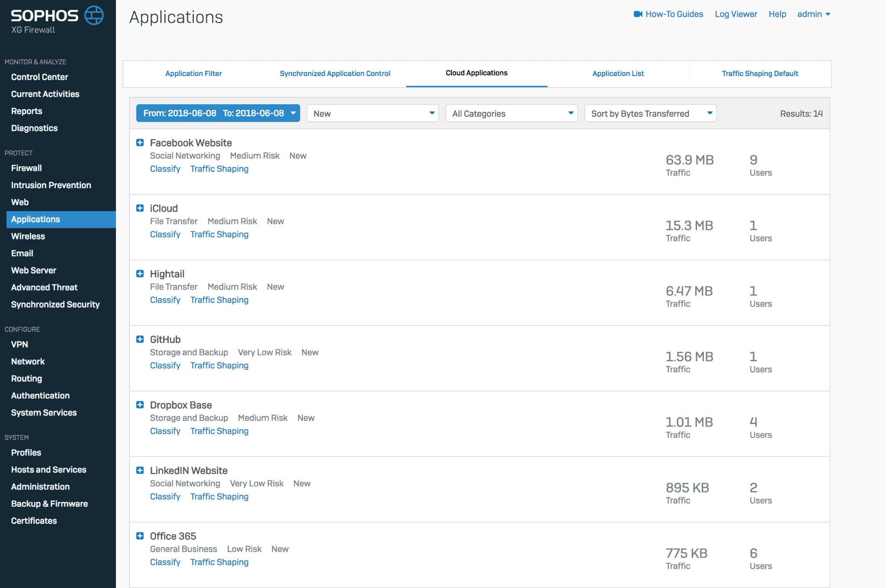
Task: Click Classify for GitHub
Action: pos(165,365)
